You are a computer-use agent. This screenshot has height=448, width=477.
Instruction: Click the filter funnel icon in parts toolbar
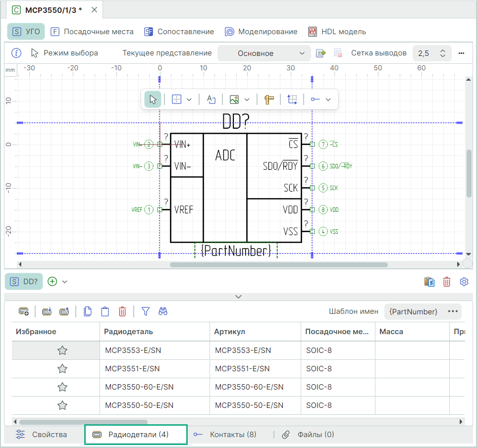click(x=145, y=311)
